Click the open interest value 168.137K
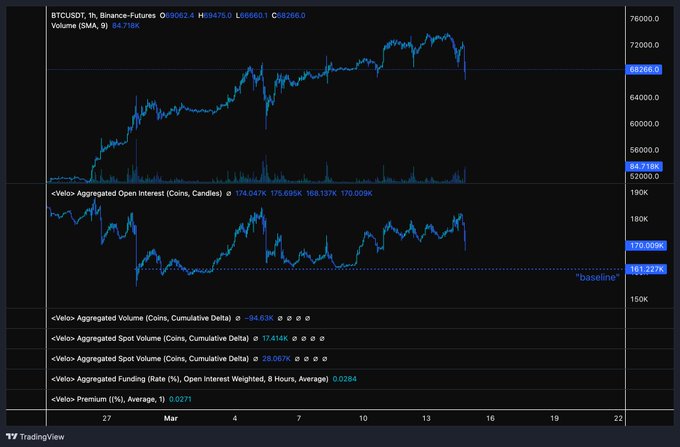This screenshot has height=447, width=680. tap(321, 193)
